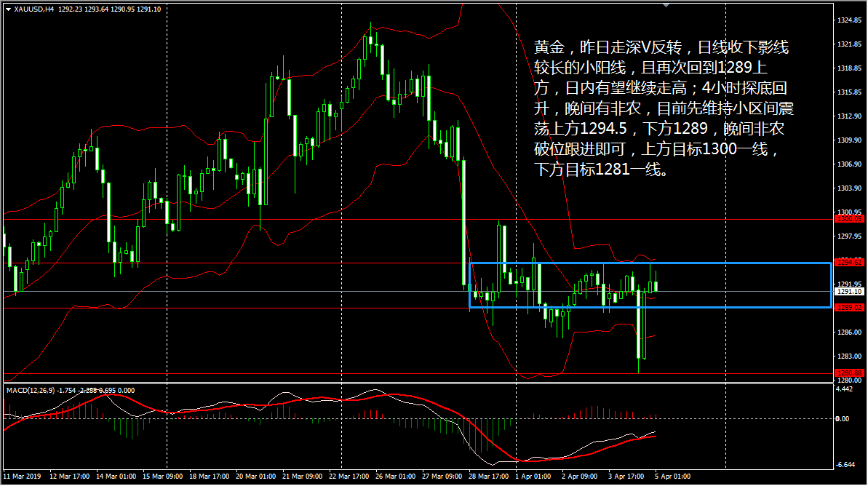868x486 pixels.
Task: Click the 2 Apr 09:00 time label
Action: (x=579, y=476)
